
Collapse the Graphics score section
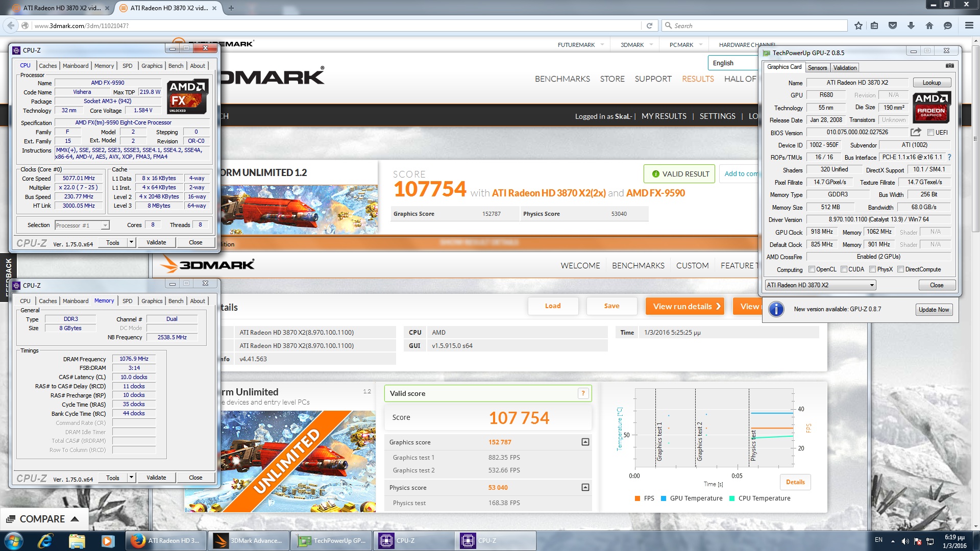(585, 442)
